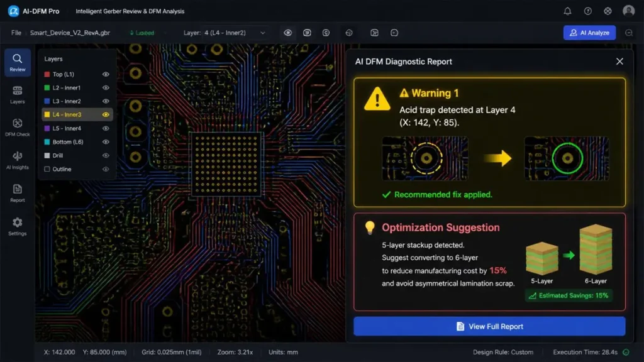
Task: Click the zoom search icon beside AI Analyze
Action: 629,33
